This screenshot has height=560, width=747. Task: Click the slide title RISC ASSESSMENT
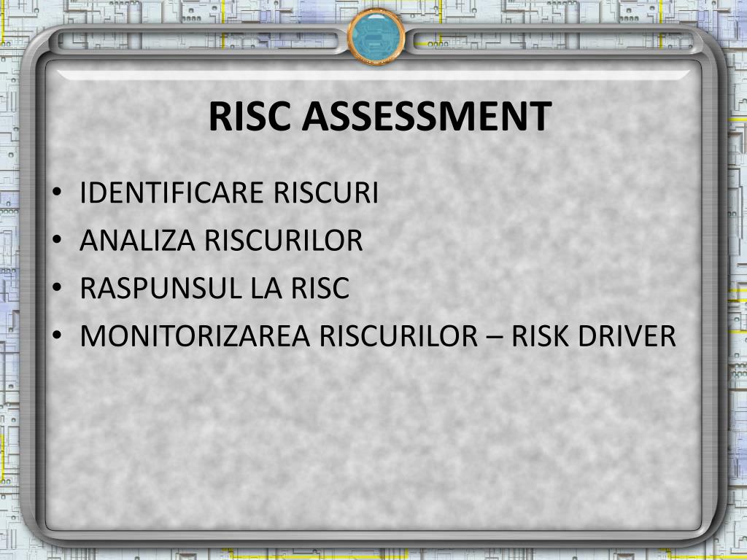coord(380,116)
